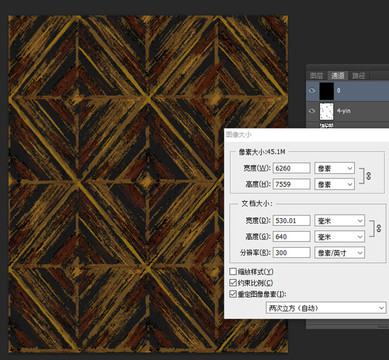The image size is (389, 360).
Task: Click the document size chain link icon
Action: (378, 229)
